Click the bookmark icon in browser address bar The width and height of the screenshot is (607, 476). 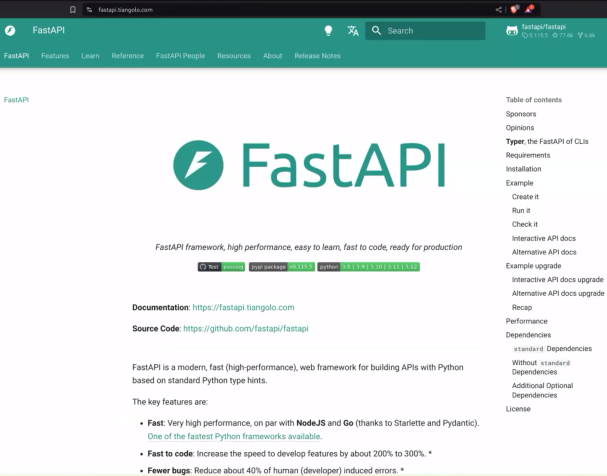pyautogui.click(x=73, y=10)
